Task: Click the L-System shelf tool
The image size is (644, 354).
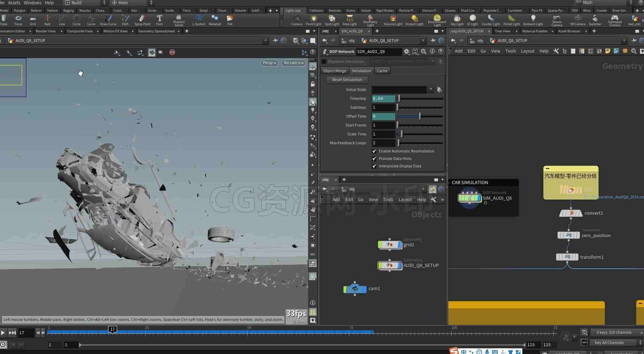Action: coord(199,20)
